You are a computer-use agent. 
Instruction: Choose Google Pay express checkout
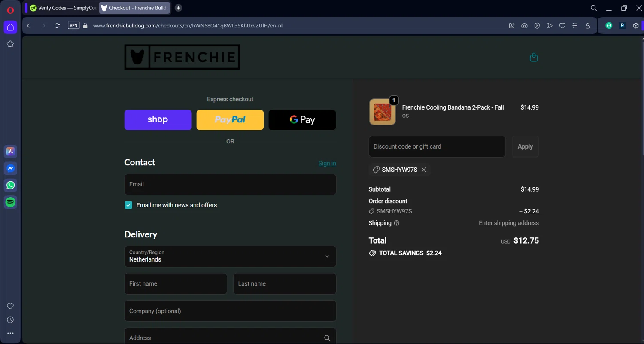click(302, 120)
